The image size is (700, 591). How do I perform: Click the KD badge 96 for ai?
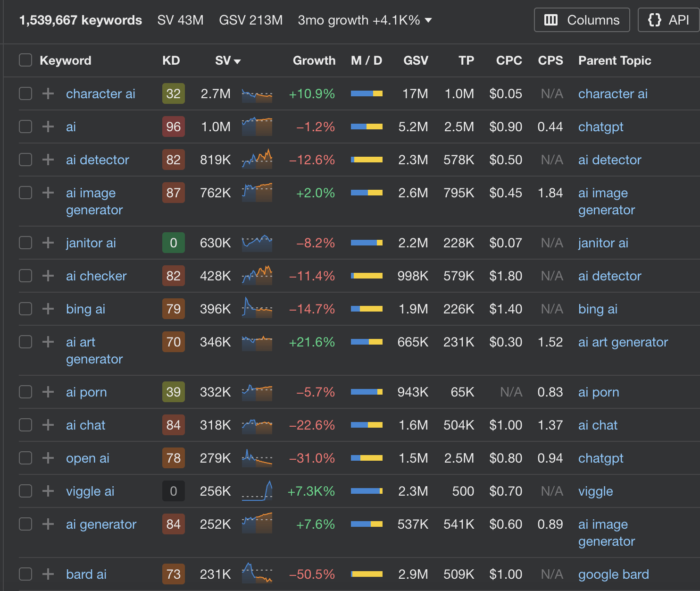[173, 127]
